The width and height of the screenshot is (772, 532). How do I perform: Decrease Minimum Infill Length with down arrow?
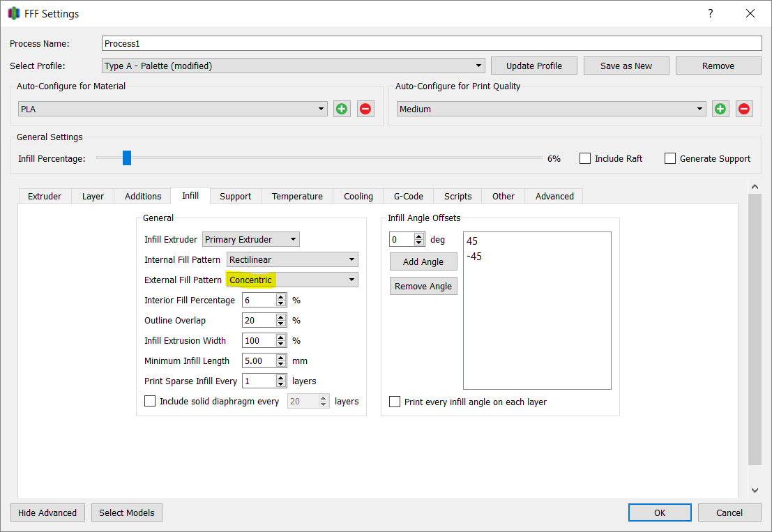pos(281,364)
